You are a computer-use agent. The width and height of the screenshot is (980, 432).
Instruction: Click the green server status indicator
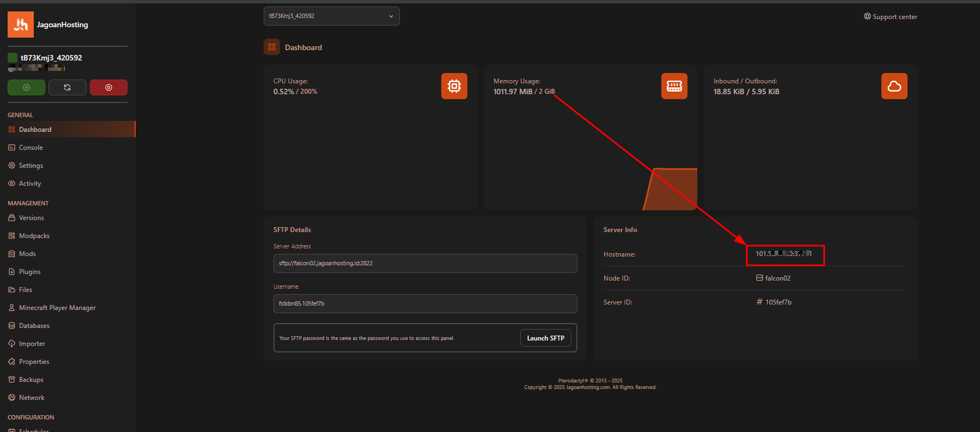pyautogui.click(x=13, y=58)
